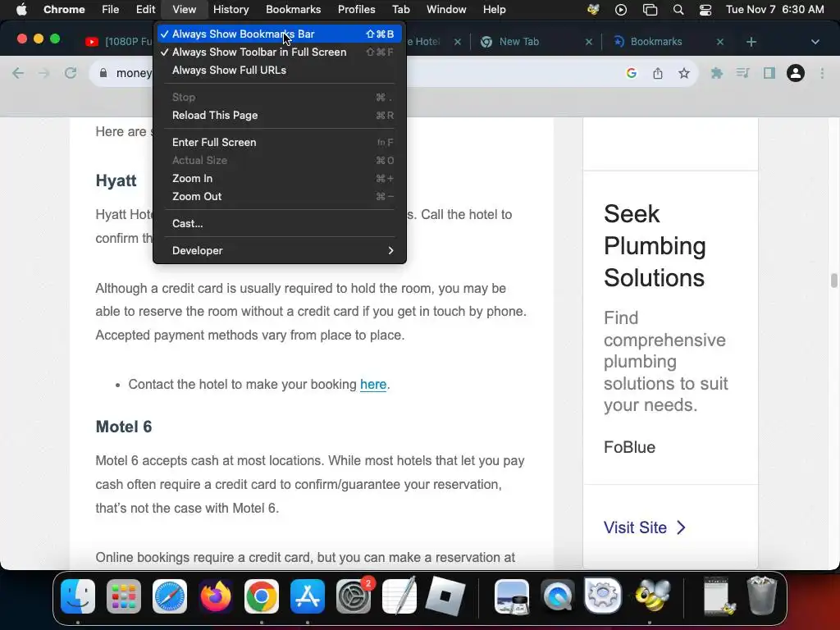
Task: Click the share page icon
Action: point(658,73)
